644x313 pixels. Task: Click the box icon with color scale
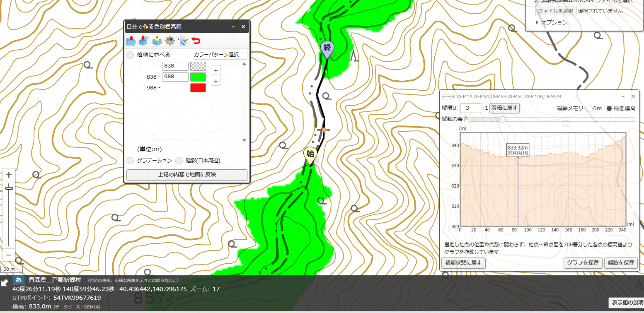[157, 41]
